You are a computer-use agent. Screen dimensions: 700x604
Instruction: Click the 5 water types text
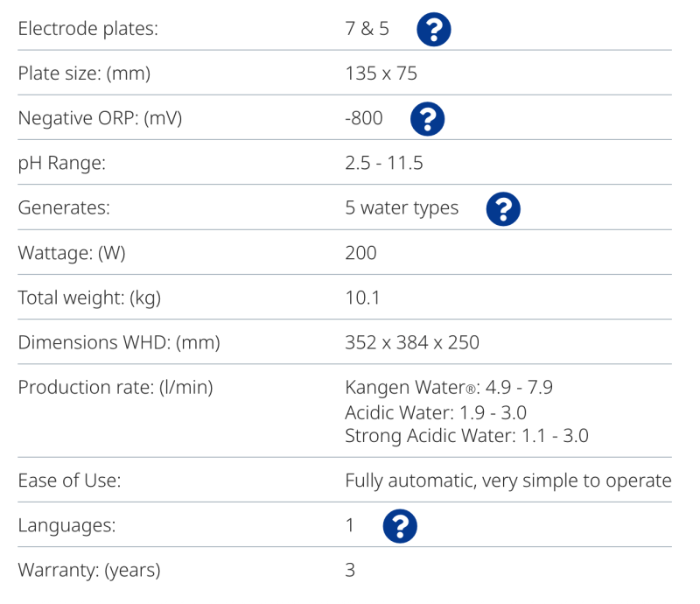pos(402,208)
